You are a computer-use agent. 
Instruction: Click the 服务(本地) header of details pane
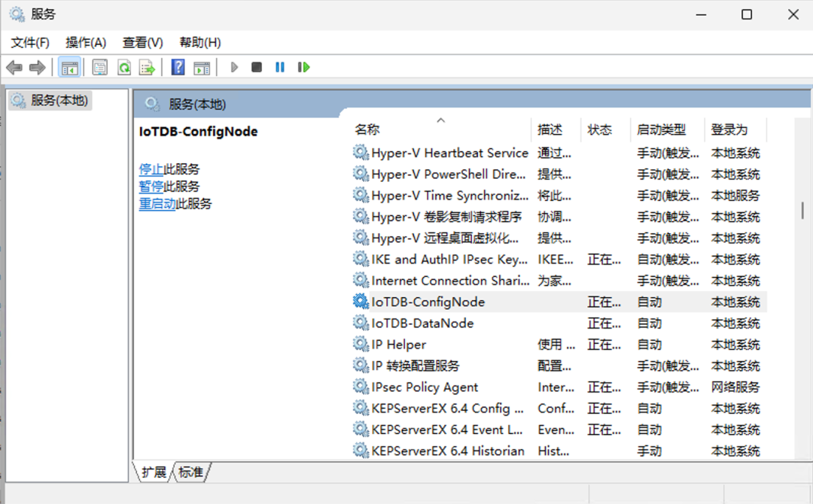click(x=197, y=104)
